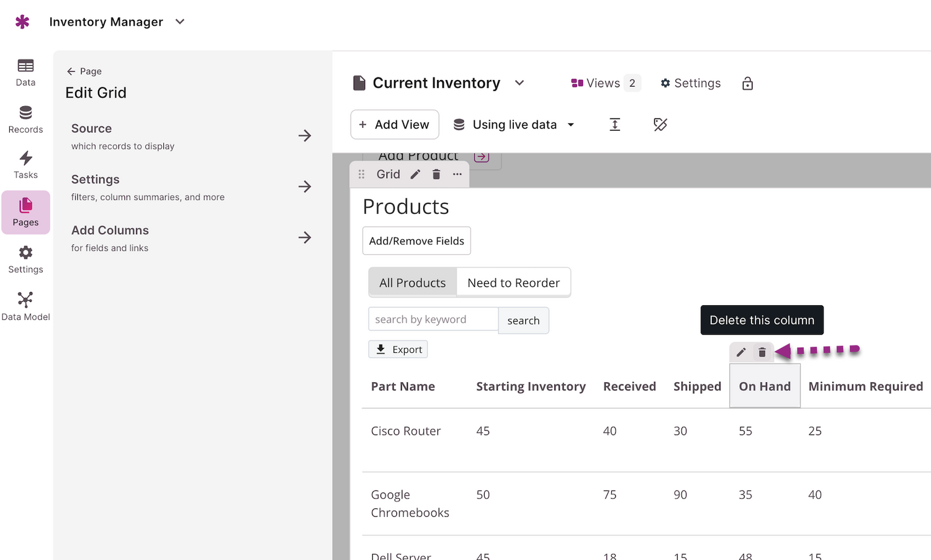Click the search by keyword field
Screen dimensions: 931x560
[x=433, y=319]
